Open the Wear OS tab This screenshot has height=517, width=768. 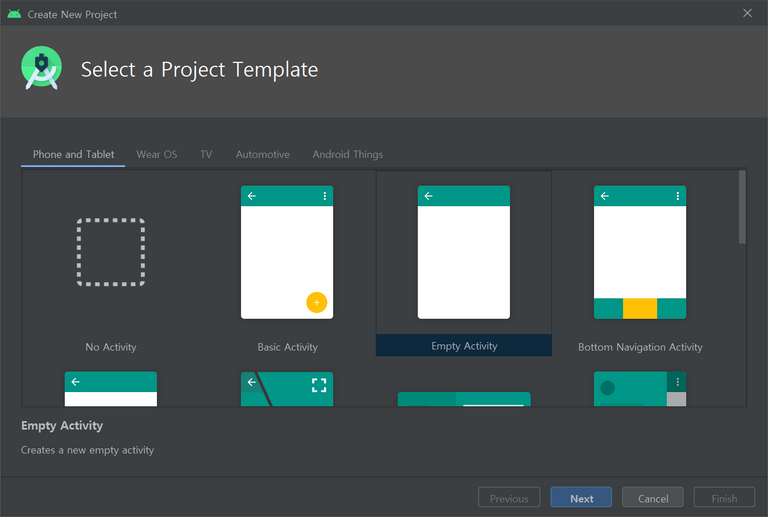click(157, 154)
